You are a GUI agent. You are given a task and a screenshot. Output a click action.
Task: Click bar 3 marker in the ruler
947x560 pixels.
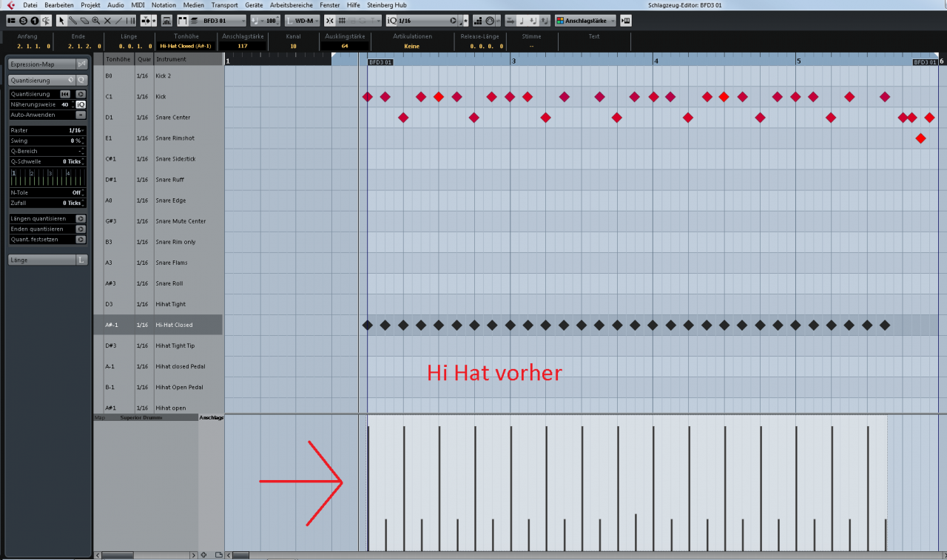pyautogui.click(x=513, y=61)
